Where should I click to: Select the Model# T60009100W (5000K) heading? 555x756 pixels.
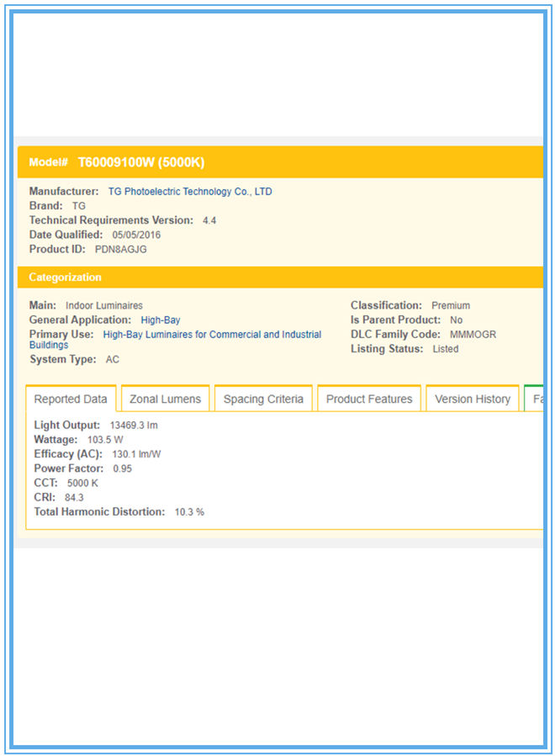pyautogui.click(x=117, y=162)
